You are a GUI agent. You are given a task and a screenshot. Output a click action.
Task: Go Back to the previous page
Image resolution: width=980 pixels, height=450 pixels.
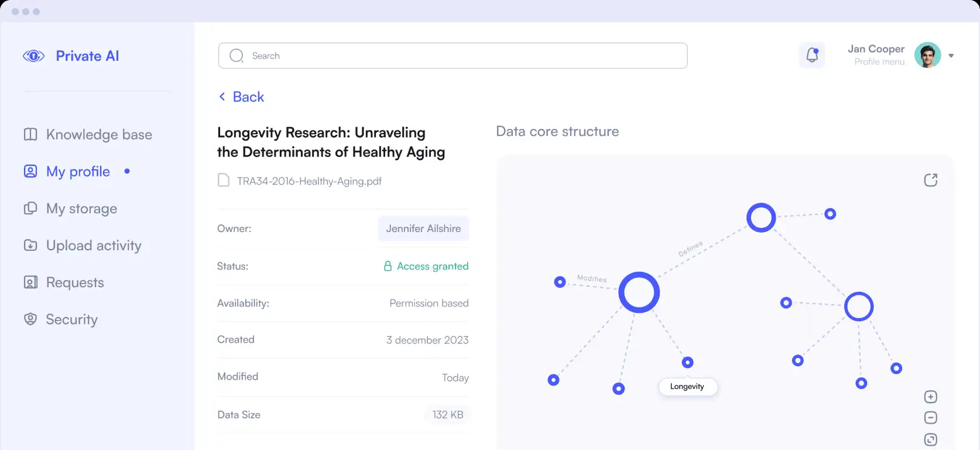(242, 97)
